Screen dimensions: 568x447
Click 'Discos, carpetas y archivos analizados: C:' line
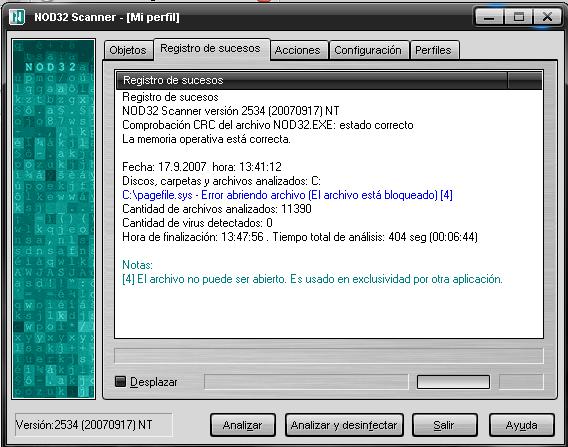pyautogui.click(x=221, y=181)
